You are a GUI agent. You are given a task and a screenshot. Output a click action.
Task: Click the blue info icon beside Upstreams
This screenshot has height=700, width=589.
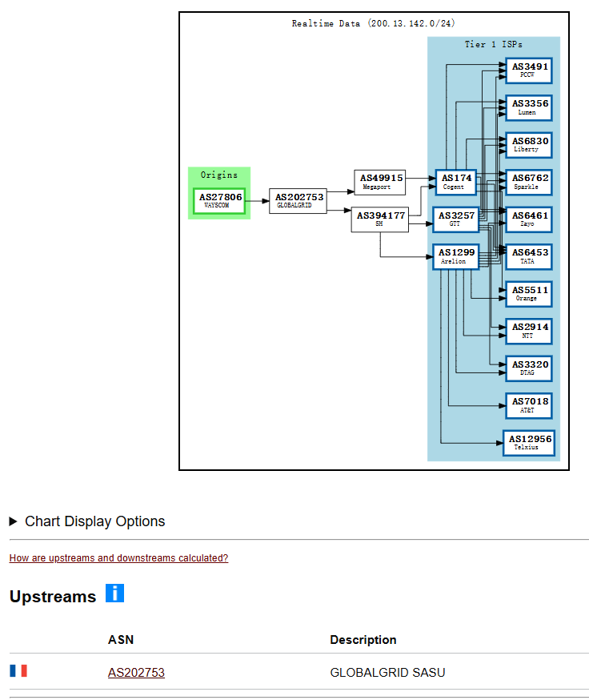point(114,593)
